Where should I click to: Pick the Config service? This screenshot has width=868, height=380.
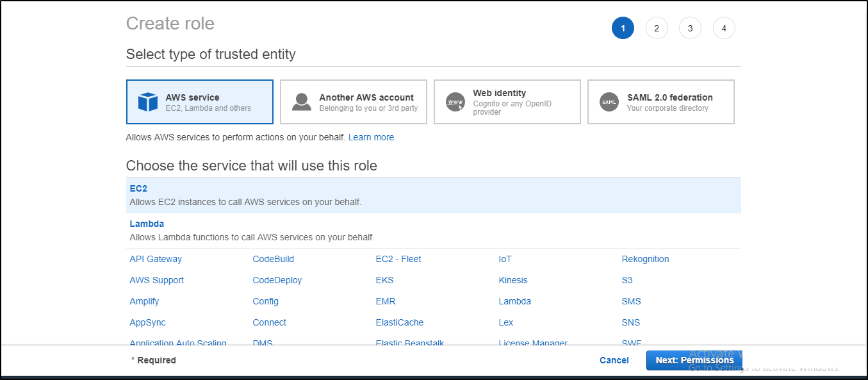click(x=266, y=301)
